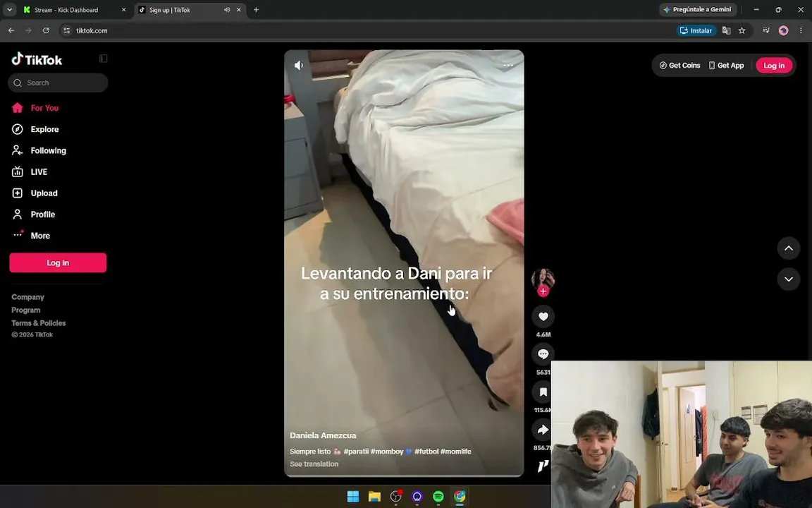
Task: Open the media control icon in toolbar
Action: click(x=766, y=30)
